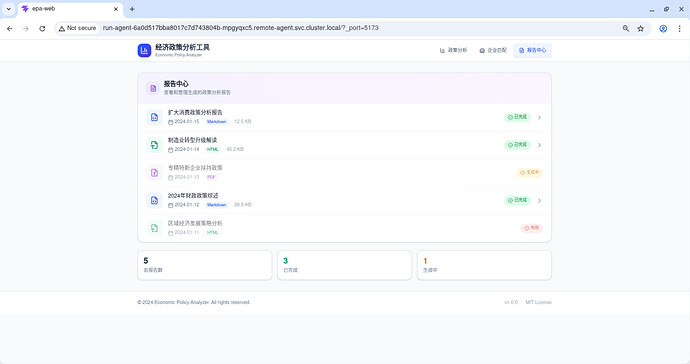This screenshot has height=364, width=690.
Task: Click the 已完成 badge on 制造业转型升级解读
Action: coord(517,145)
